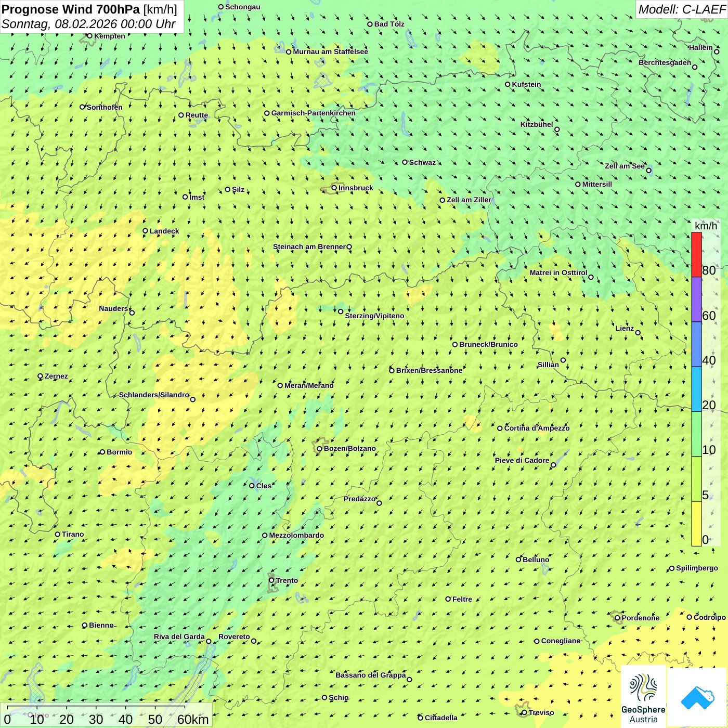Click the 'Zell am Ziller' label

click(469, 200)
